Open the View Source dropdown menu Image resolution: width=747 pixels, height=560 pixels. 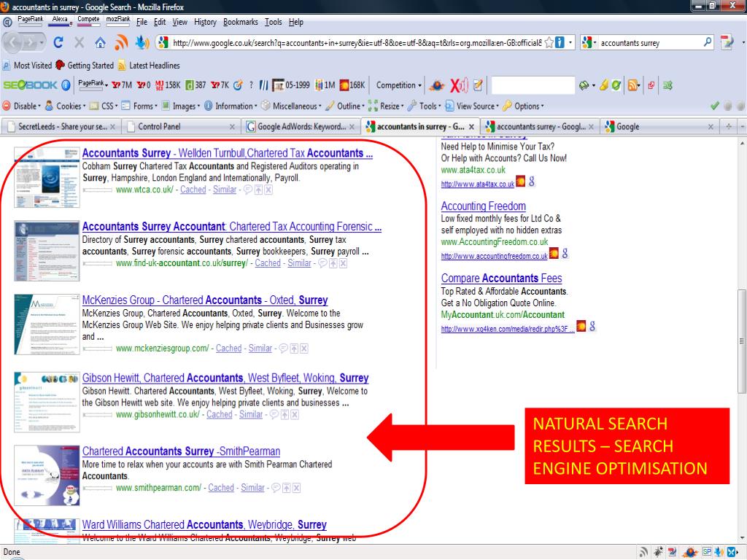tap(472, 106)
